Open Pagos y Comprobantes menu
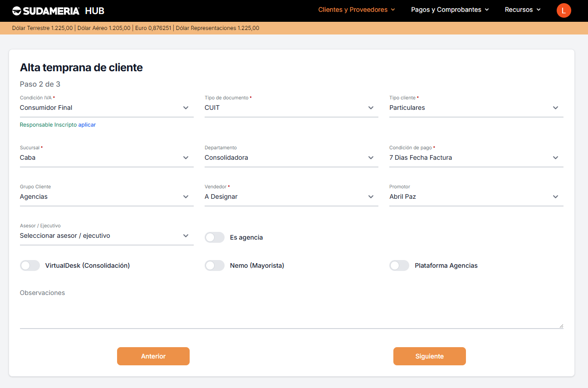Viewport: 588px width, 388px height. click(450, 10)
